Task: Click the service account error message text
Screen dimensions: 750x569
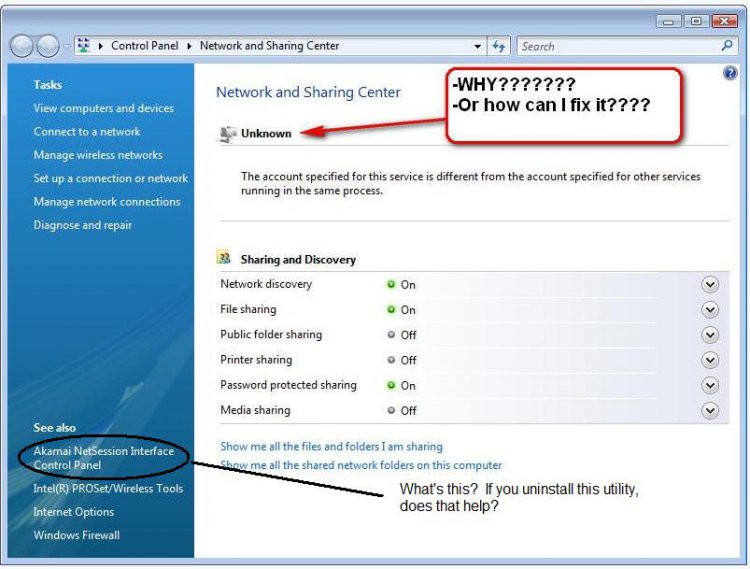Action: click(471, 184)
